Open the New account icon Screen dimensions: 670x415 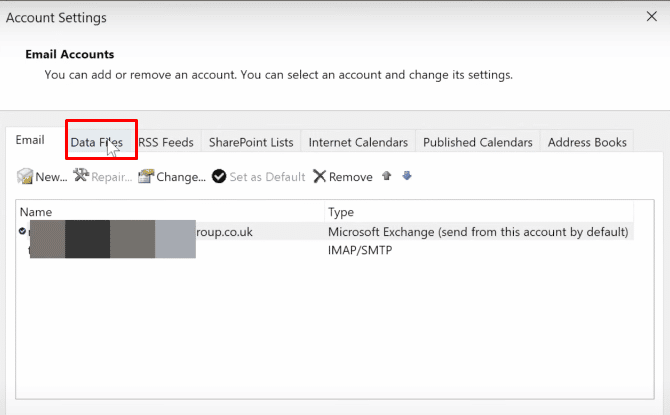[25, 176]
